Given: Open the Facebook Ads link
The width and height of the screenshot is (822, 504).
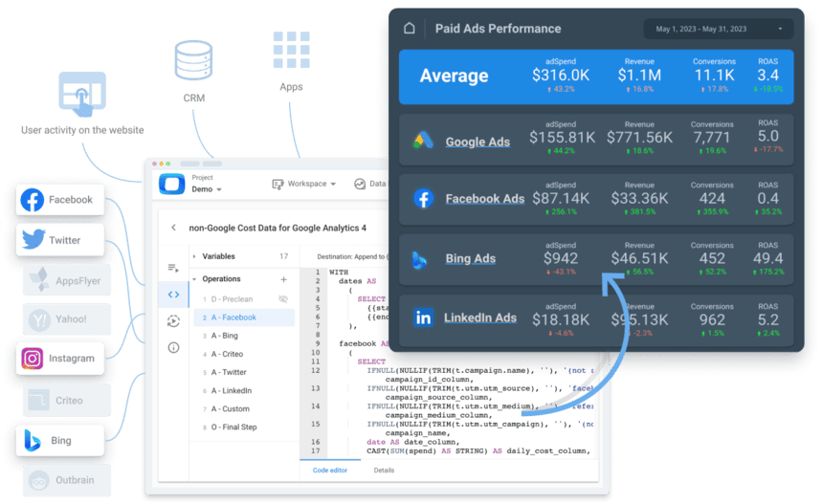Looking at the screenshot, I should pos(485,199).
